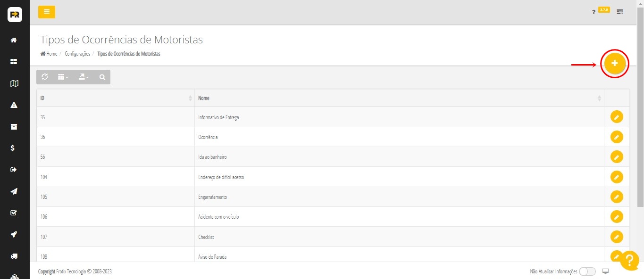
Task: Click the truck icon in sidebar
Action: (14, 256)
